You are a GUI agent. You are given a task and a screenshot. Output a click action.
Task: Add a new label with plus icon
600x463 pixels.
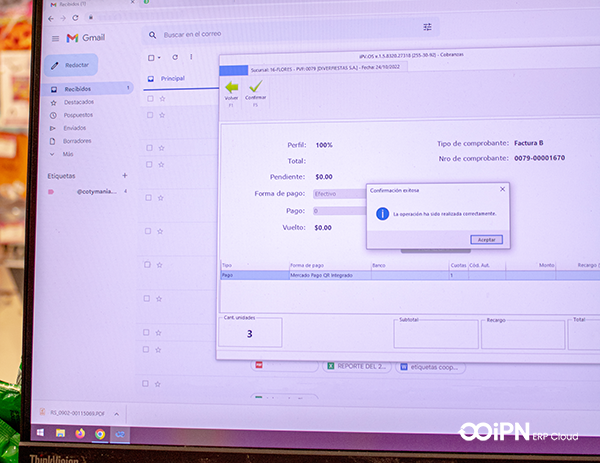tap(124, 175)
